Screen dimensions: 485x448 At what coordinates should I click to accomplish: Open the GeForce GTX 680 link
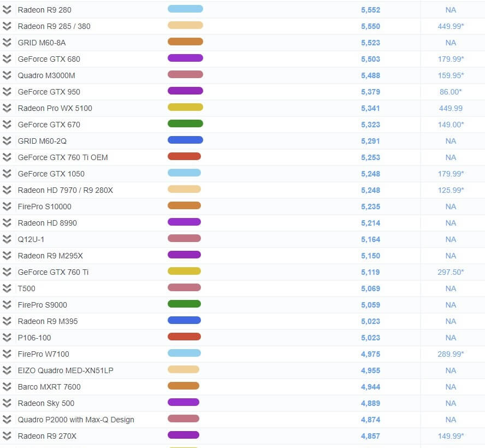tap(49, 59)
